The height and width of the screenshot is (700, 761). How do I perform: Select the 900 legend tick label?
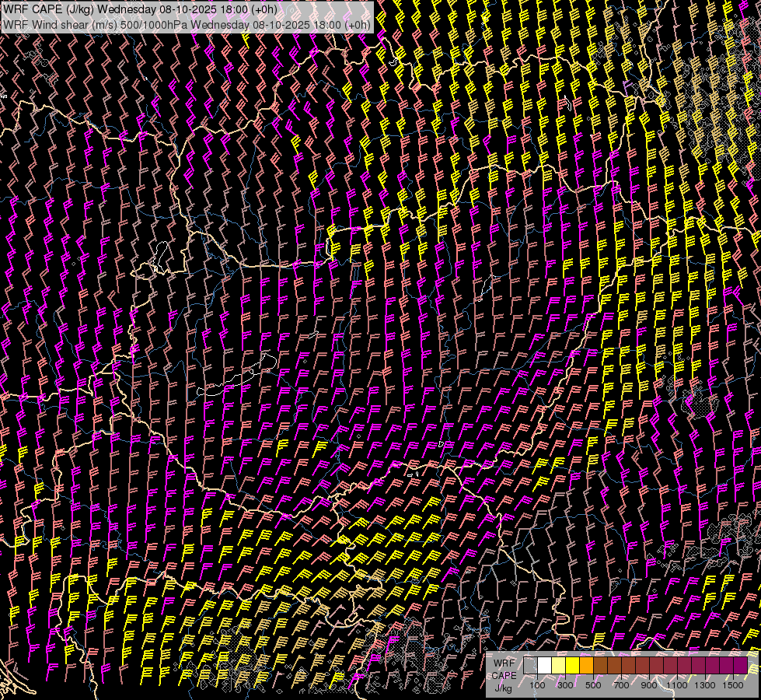[x=649, y=685]
